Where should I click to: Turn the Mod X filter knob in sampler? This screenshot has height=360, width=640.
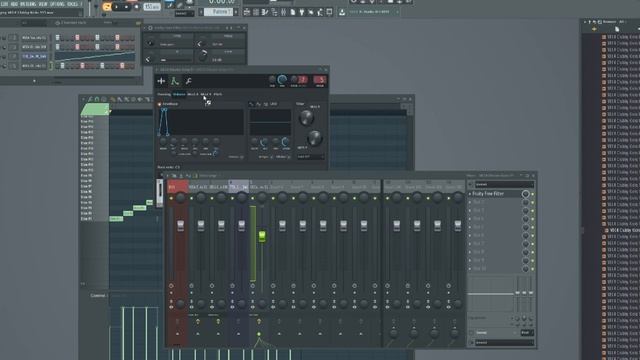point(306,118)
